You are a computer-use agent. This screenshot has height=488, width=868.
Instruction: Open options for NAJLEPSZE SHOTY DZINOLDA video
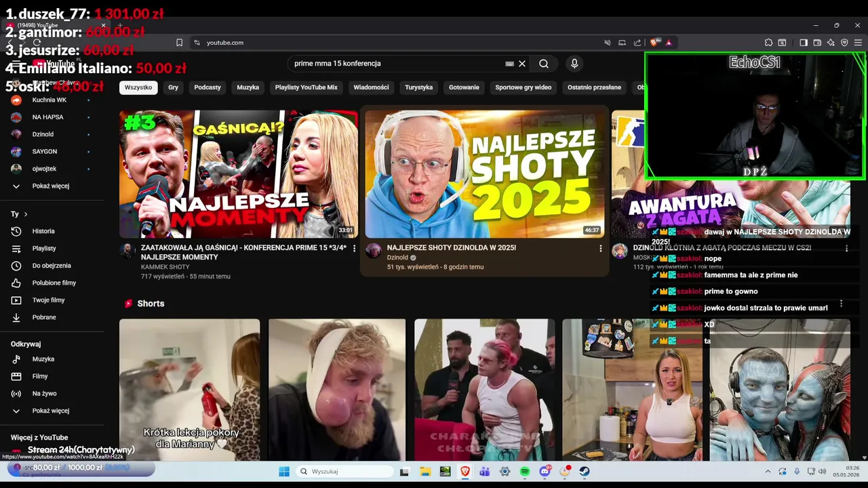click(x=600, y=249)
